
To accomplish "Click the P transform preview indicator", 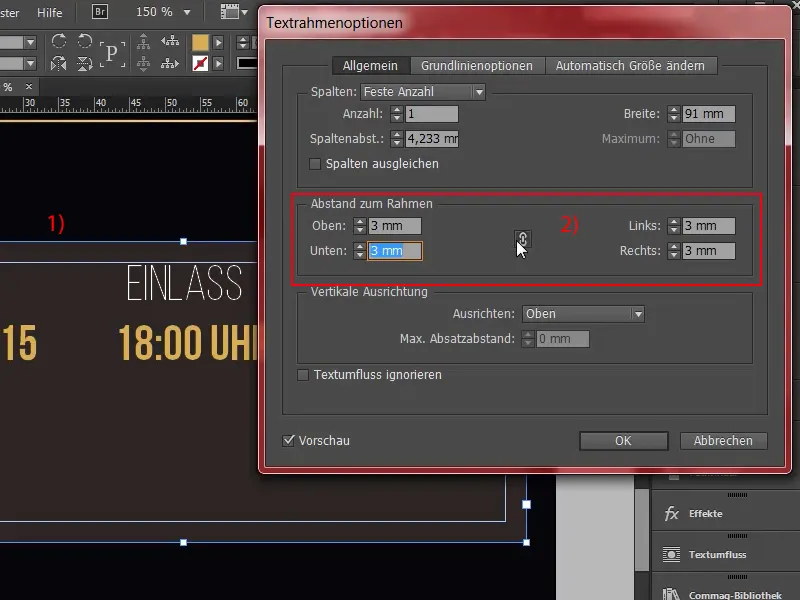I will [112, 53].
